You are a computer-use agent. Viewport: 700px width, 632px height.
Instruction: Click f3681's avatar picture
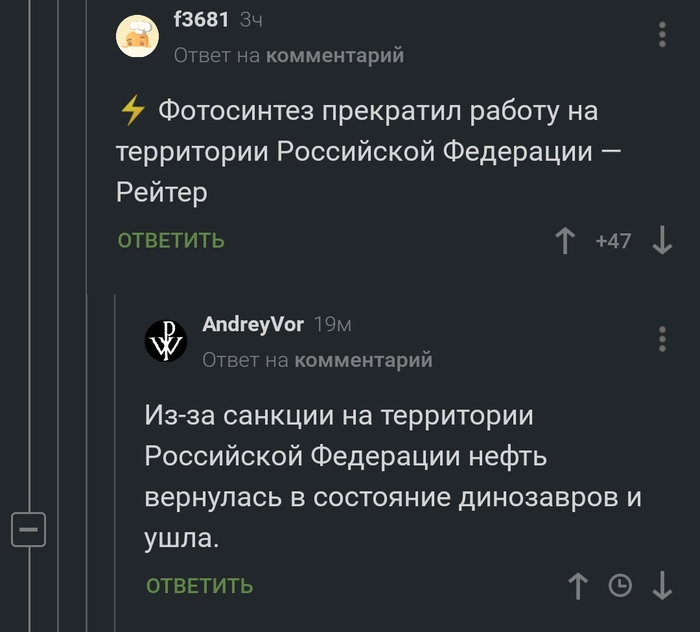[138, 37]
